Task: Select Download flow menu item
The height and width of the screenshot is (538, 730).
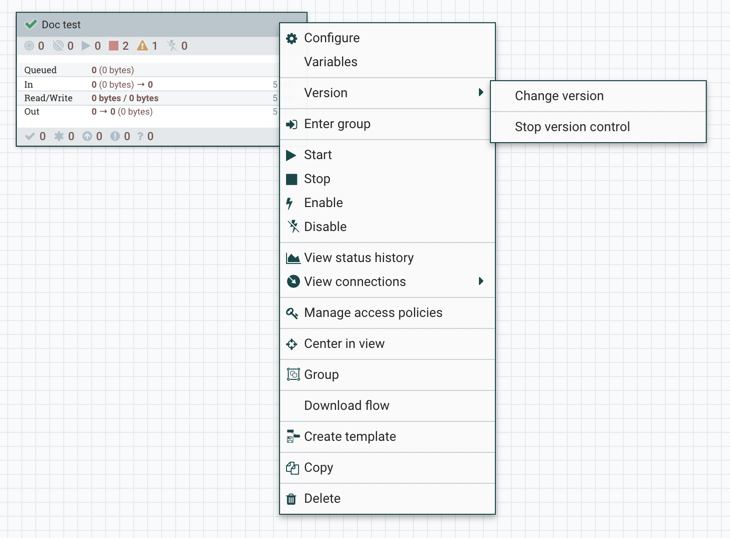Action: [347, 406]
